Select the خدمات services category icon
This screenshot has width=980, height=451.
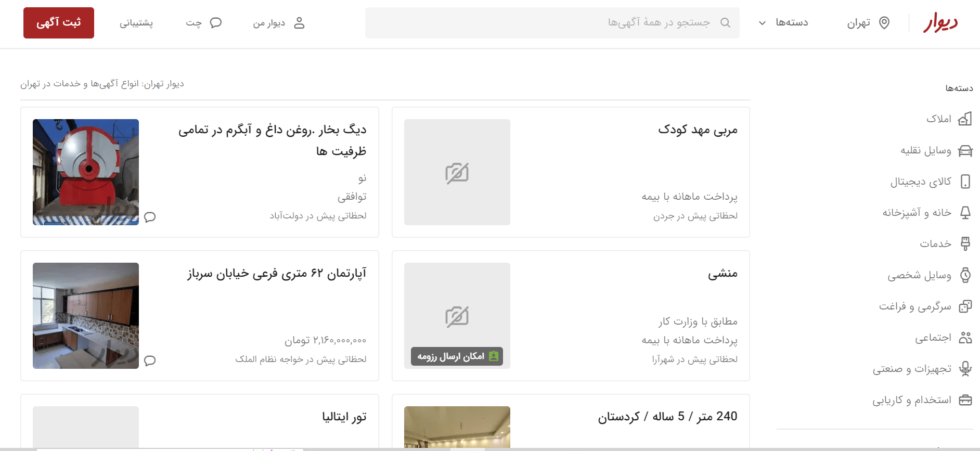(965, 243)
